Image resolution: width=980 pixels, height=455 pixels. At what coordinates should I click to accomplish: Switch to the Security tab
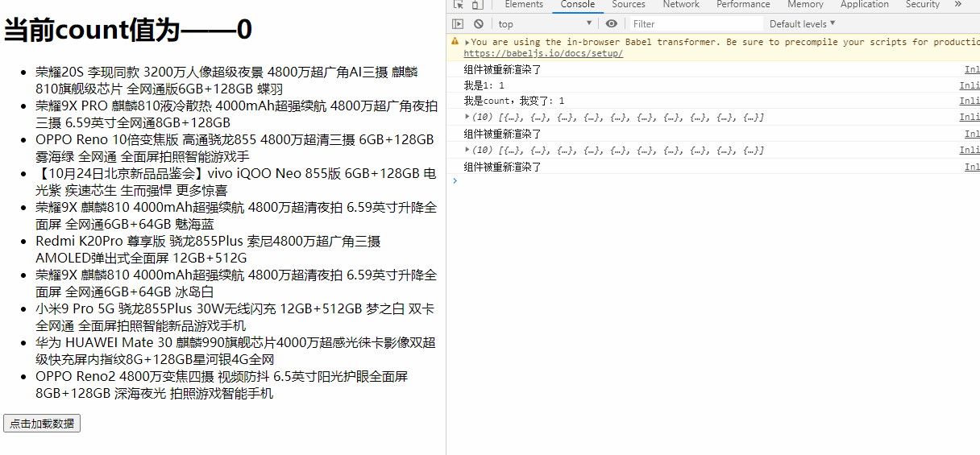(923, 5)
